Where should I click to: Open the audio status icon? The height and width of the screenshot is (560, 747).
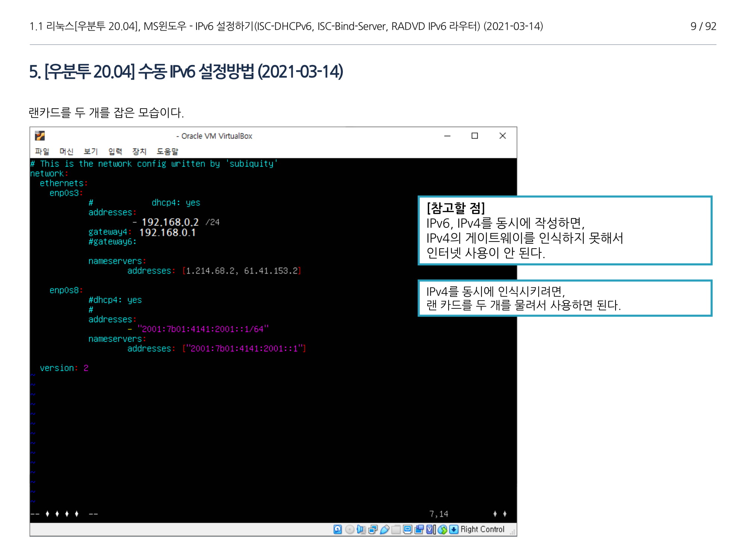pos(361,529)
